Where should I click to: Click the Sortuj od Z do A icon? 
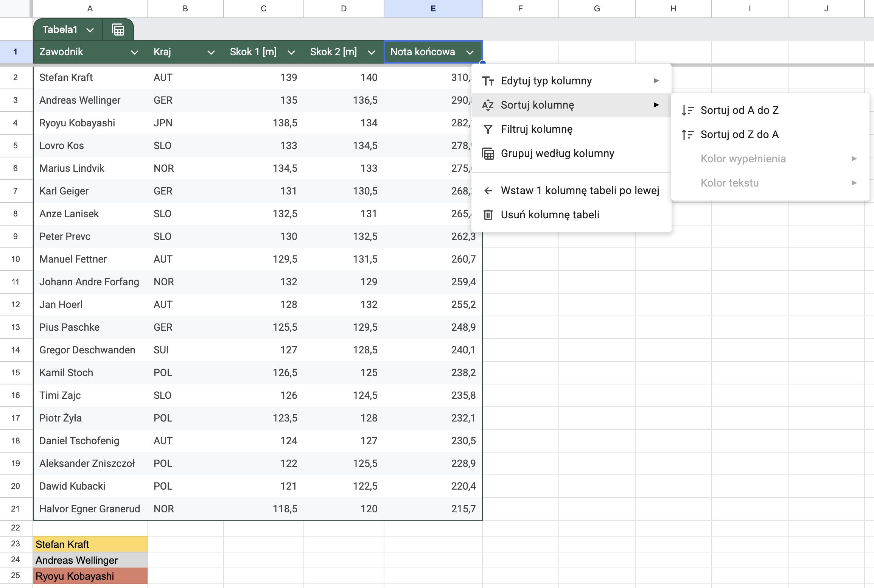(x=687, y=135)
